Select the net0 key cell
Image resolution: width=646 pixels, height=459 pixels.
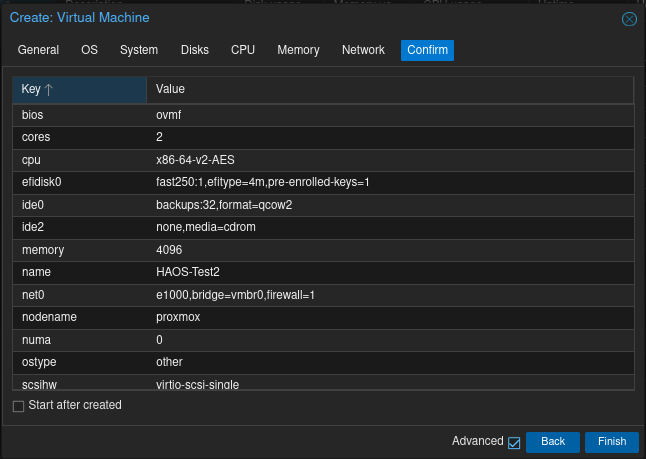click(x=80, y=295)
